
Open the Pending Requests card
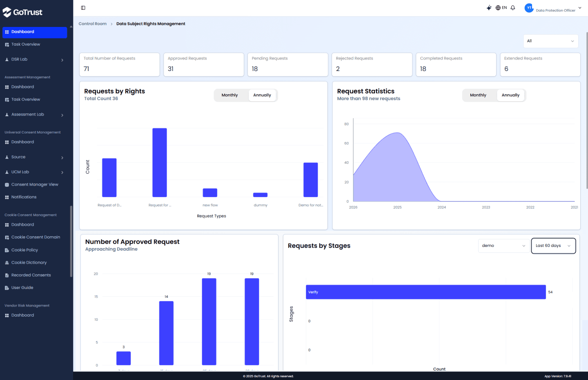point(288,64)
